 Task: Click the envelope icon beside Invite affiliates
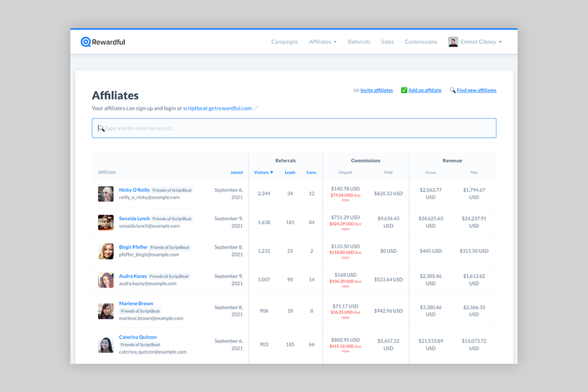click(x=356, y=91)
